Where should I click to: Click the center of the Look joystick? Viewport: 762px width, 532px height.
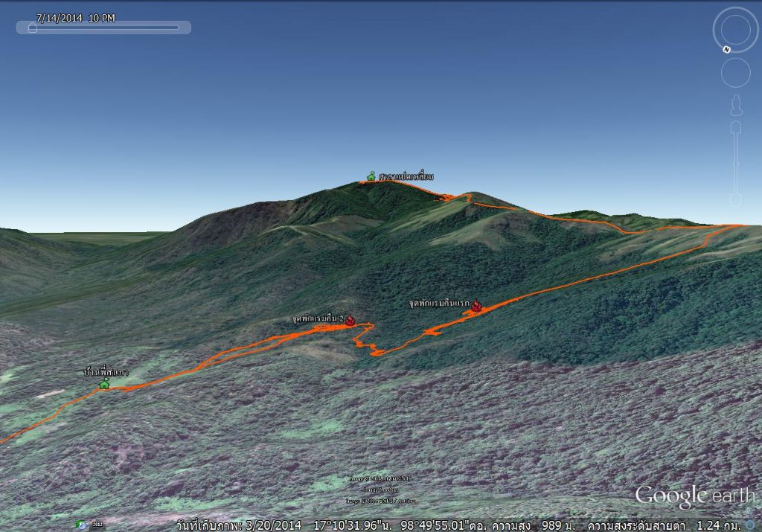[735, 30]
